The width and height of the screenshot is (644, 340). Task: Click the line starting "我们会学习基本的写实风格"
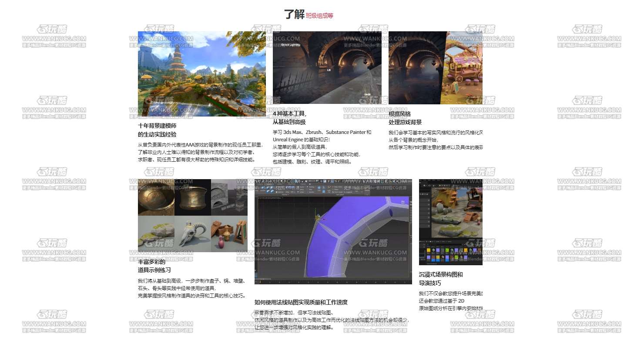pyautogui.click(x=436, y=133)
